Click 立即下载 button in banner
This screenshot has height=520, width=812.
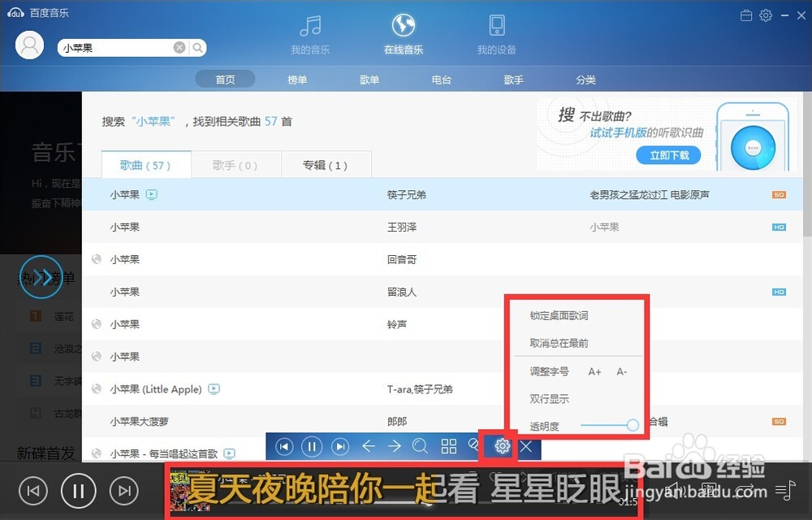tap(668, 155)
